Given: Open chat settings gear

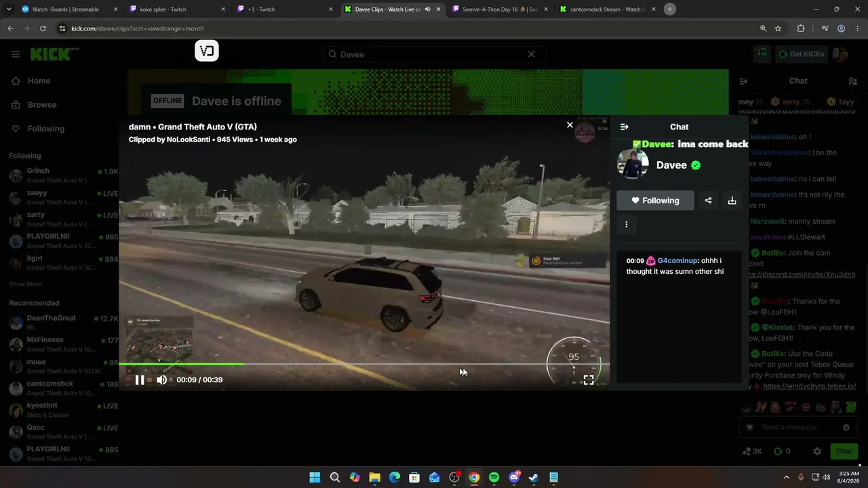Looking at the screenshot, I should point(817,451).
